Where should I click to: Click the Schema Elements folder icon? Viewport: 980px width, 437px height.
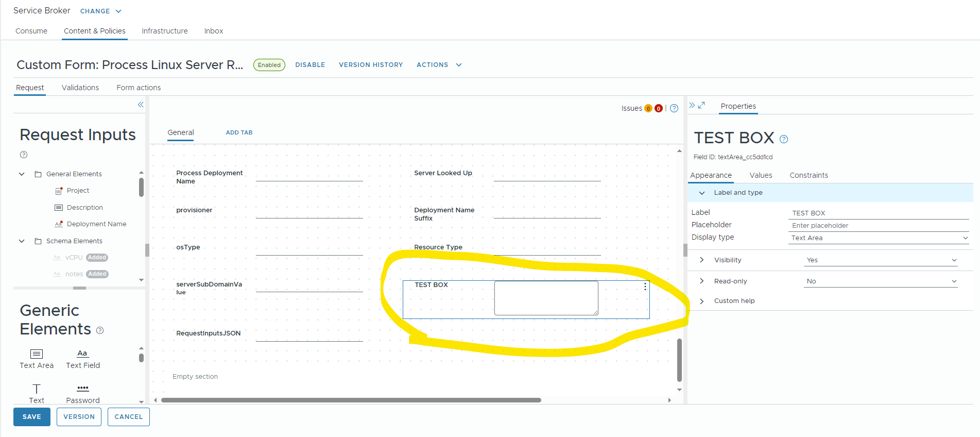(x=38, y=241)
